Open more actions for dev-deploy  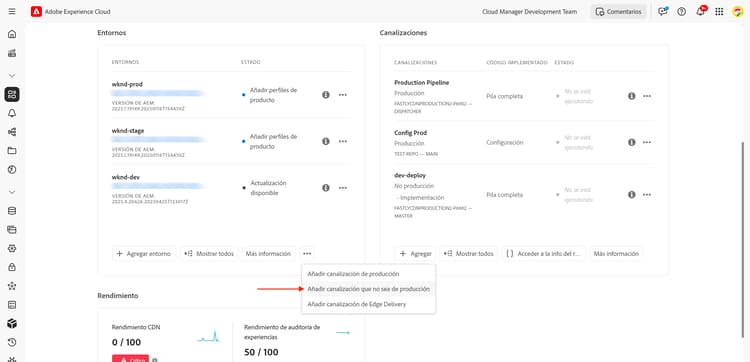click(x=647, y=195)
